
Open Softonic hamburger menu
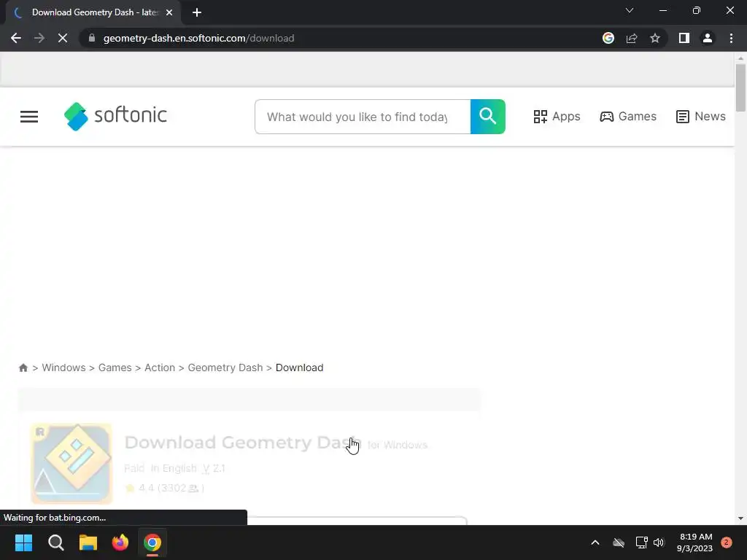coord(29,117)
